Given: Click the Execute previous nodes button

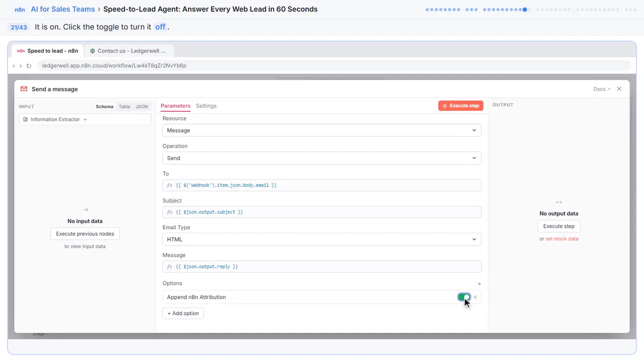Looking at the screenshot, I should 85,234.
